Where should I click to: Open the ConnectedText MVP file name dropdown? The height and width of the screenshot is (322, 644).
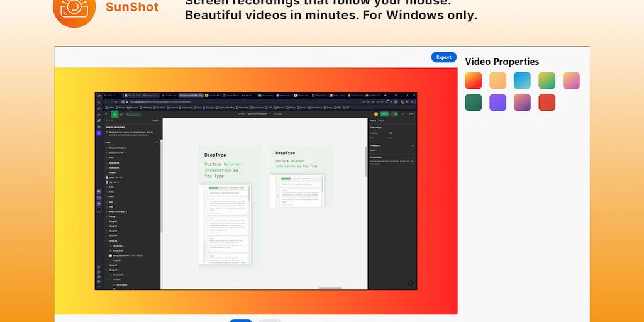258,114
